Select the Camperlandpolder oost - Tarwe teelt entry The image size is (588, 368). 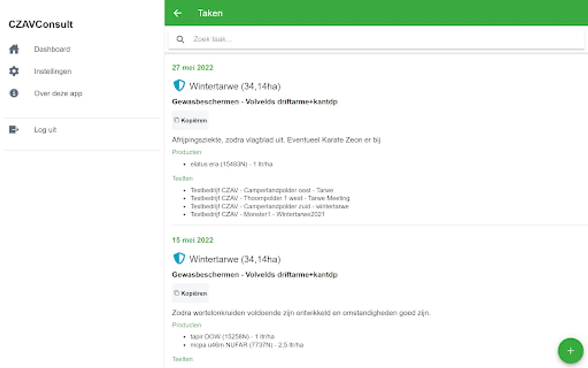(x=262, y=190)
